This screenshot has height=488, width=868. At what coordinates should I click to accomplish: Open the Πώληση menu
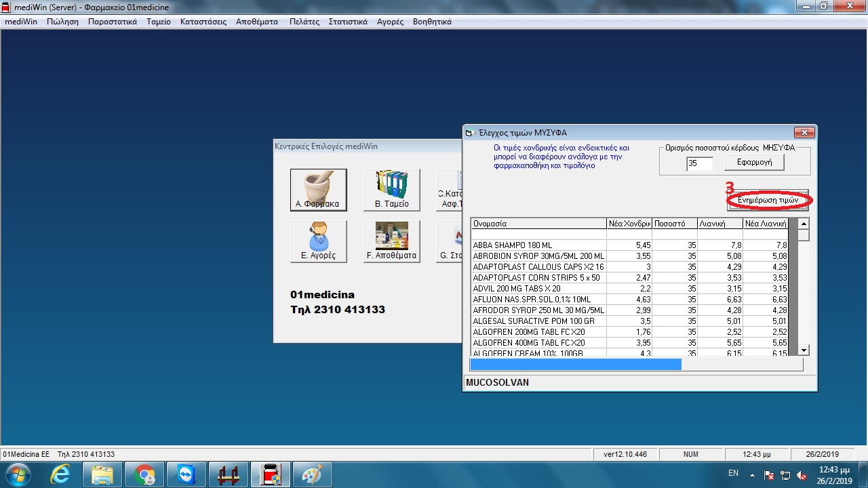pos(63,22)
